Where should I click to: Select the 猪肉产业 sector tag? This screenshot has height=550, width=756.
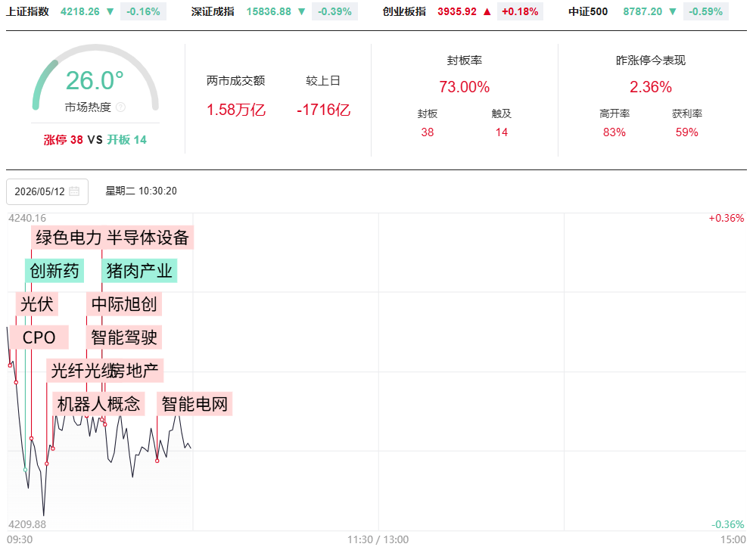(139, 271)
